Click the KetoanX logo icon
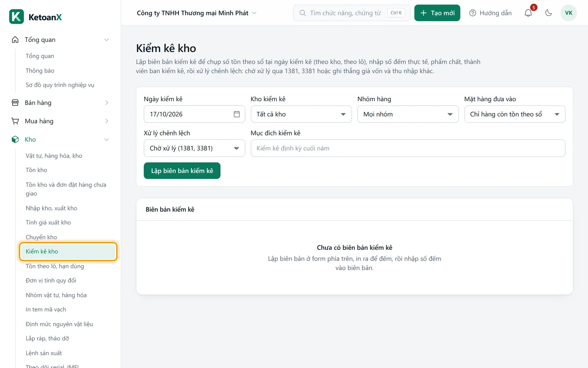This screenshot has width=588, height=368. click(17, 17)
